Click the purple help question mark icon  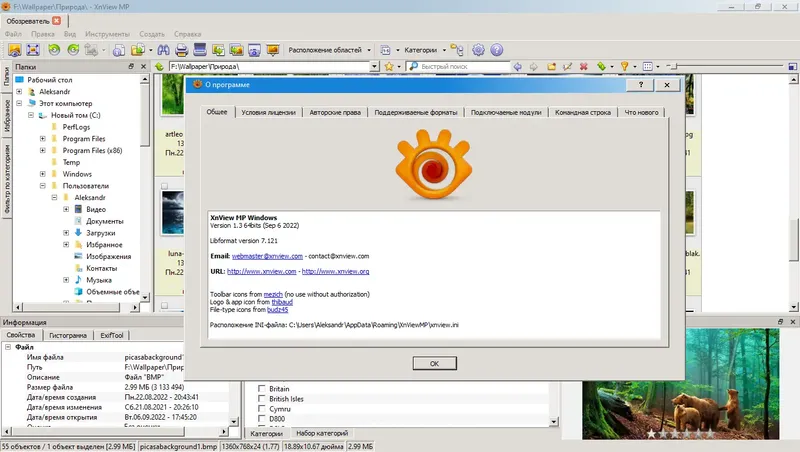(496, 50)
